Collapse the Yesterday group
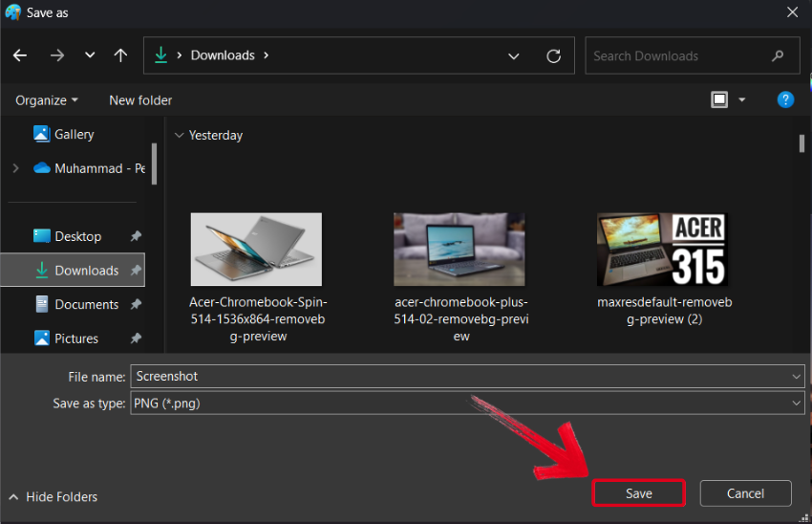This screenshot has height=524, width=812. click(x=180, y=135)
